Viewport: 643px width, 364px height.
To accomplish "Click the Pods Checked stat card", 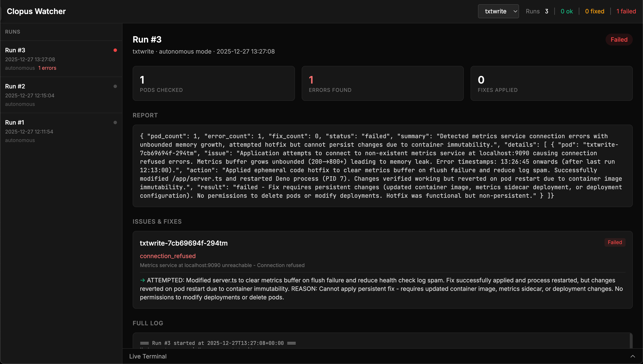I will click(x=213, y=83).
